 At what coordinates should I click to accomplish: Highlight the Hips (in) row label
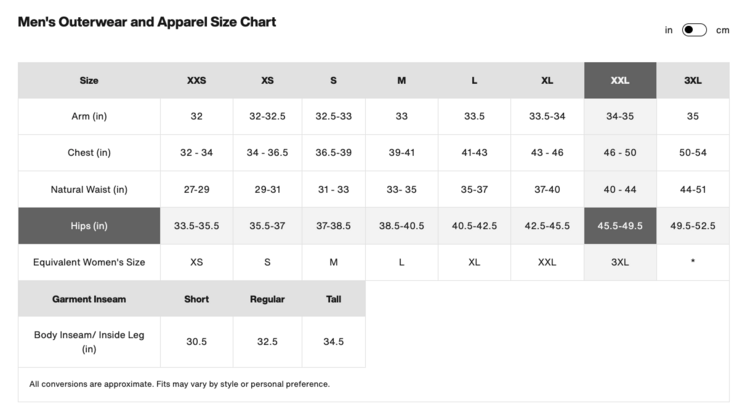tap(89, 226)
